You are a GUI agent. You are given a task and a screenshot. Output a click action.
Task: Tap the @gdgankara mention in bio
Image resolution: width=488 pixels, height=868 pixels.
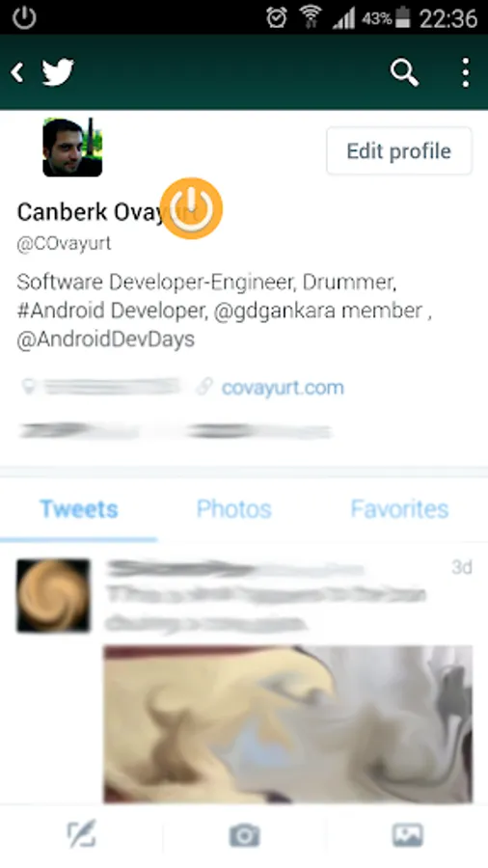click(274, 311)
